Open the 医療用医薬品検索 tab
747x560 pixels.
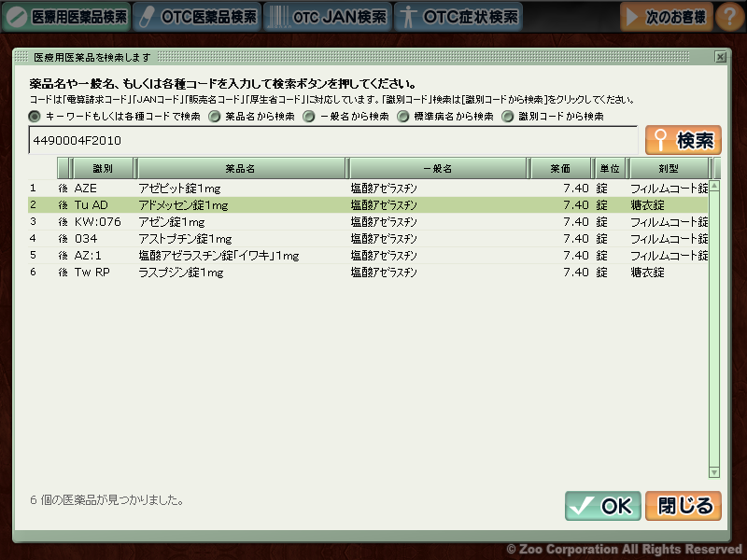(x=66, y=17)
